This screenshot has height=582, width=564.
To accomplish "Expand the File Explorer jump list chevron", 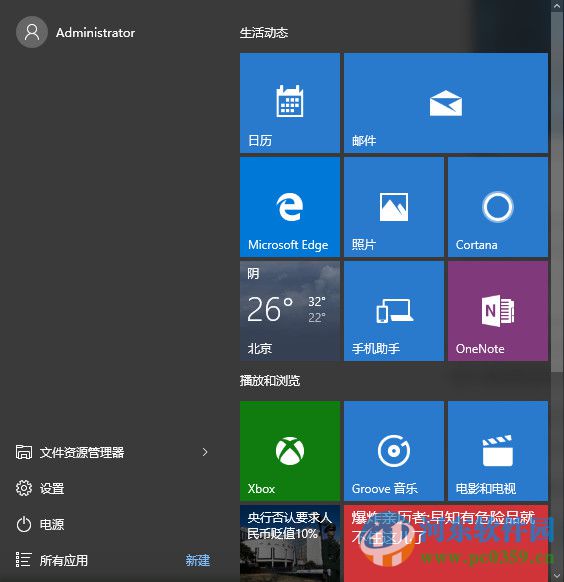I will pos(205,452).
